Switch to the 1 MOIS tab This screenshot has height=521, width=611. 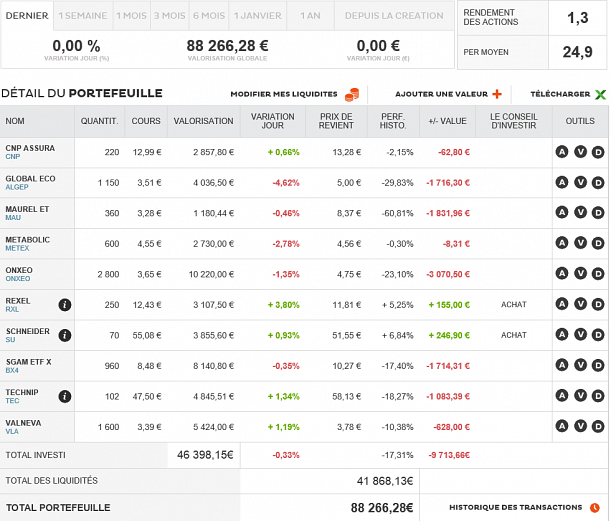(x=132, y=16)
